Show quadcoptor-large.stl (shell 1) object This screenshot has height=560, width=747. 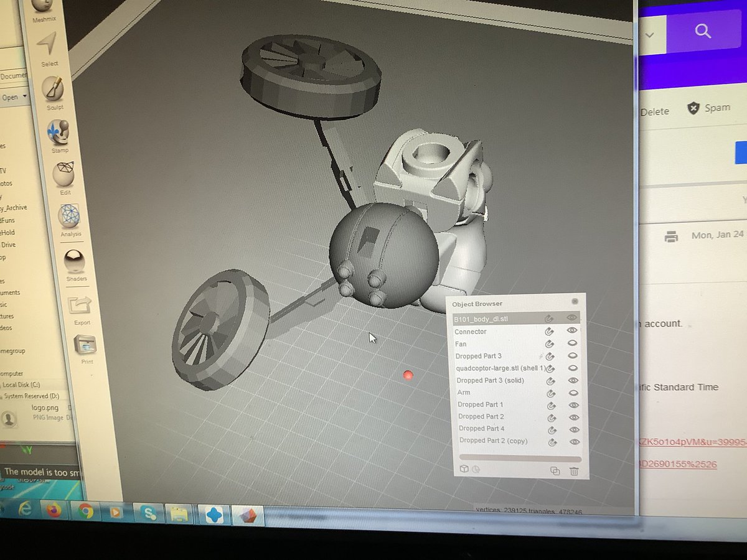[x=573, y=368]
